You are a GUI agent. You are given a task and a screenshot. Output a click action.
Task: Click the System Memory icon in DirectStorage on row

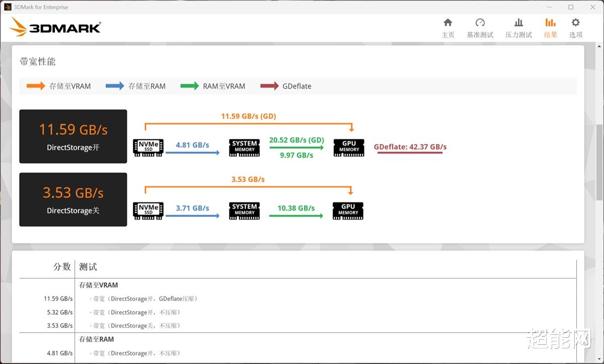pos(244,148)
